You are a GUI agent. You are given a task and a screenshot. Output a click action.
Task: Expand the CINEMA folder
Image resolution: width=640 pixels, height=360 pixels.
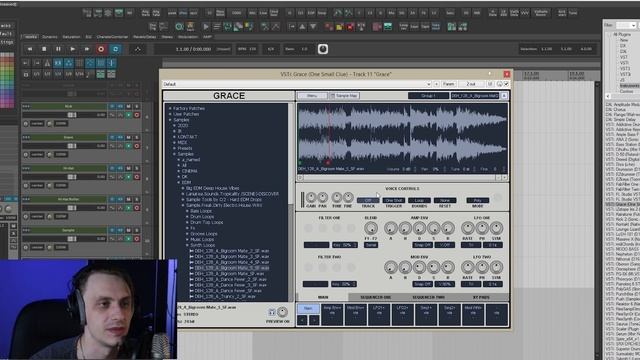click(x=179, y=171)
